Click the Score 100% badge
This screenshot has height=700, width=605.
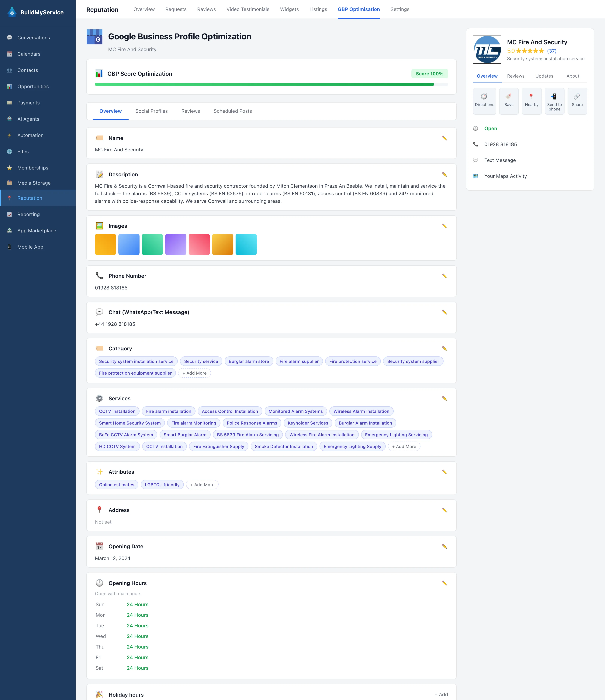coord(429,74)
